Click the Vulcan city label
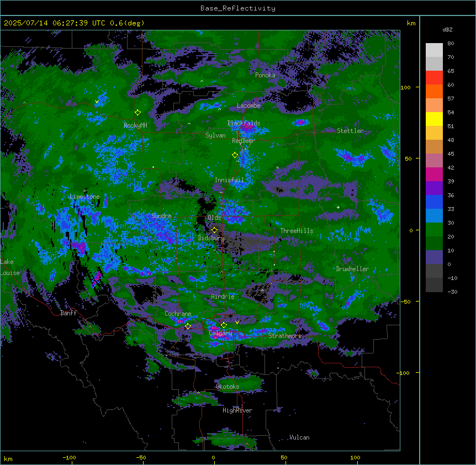 (x=299, y=437)
